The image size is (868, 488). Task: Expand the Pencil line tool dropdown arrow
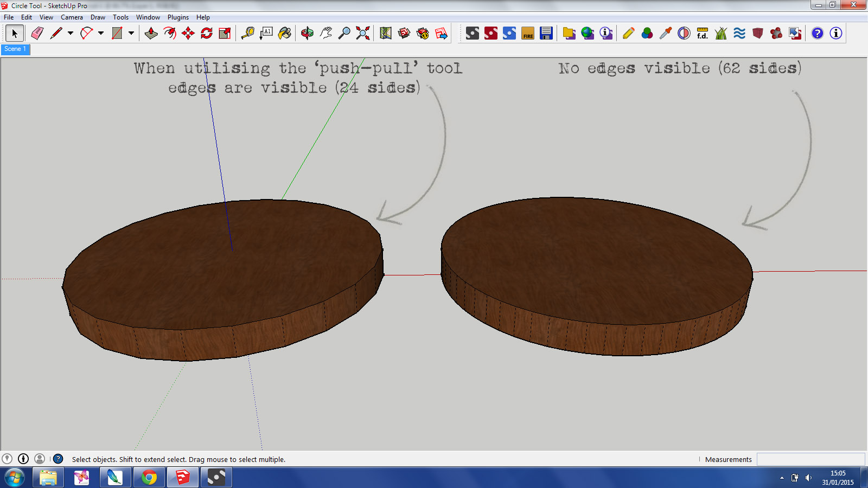71,34
